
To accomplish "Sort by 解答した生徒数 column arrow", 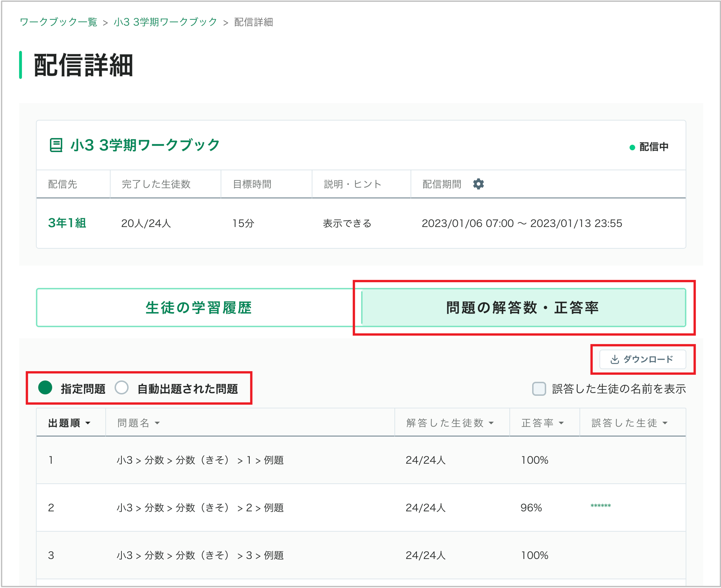I will [x=491, y=423].
